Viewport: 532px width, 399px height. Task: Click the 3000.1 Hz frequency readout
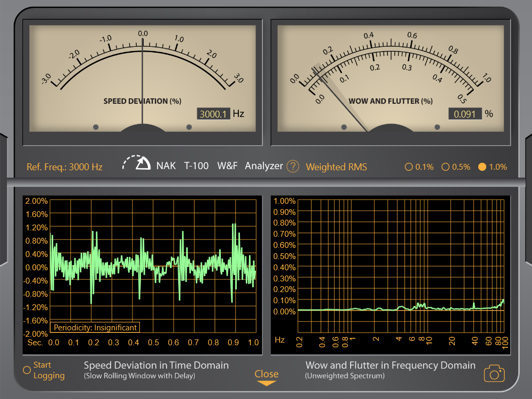click(x=213, y=114)
